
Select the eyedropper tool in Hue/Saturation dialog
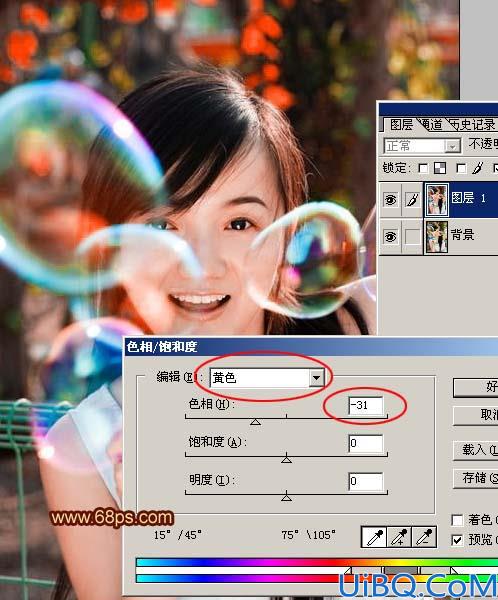point(374,536)
